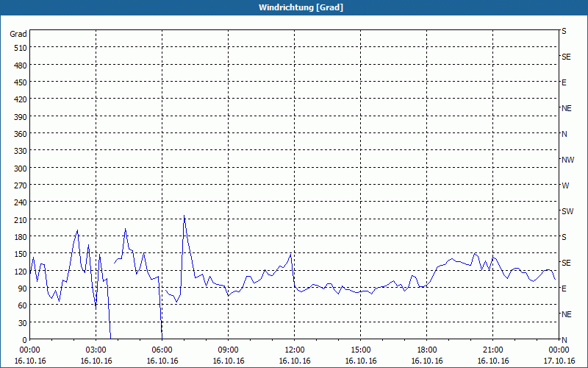The image size is (588, 368).
Task: Click the "16.10.16" date under 21:00
Action: tap(492, 361)
